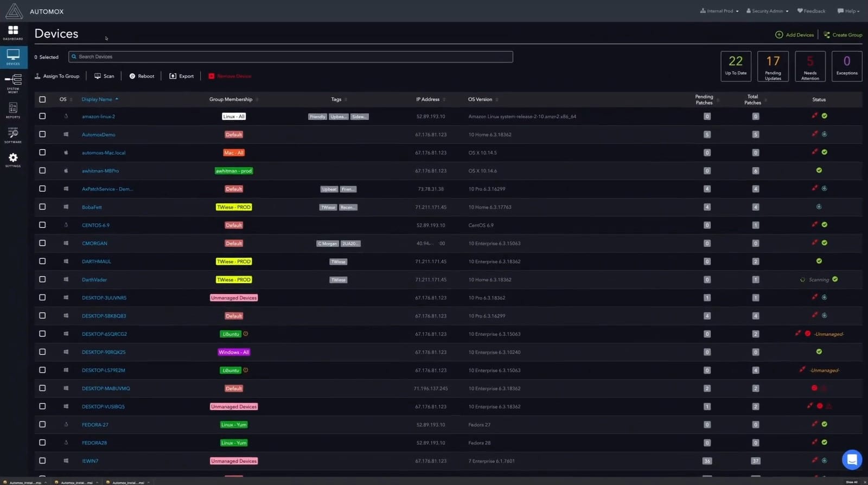
Task: Sort by the Display Name column
Action: [x=100, y=99]
